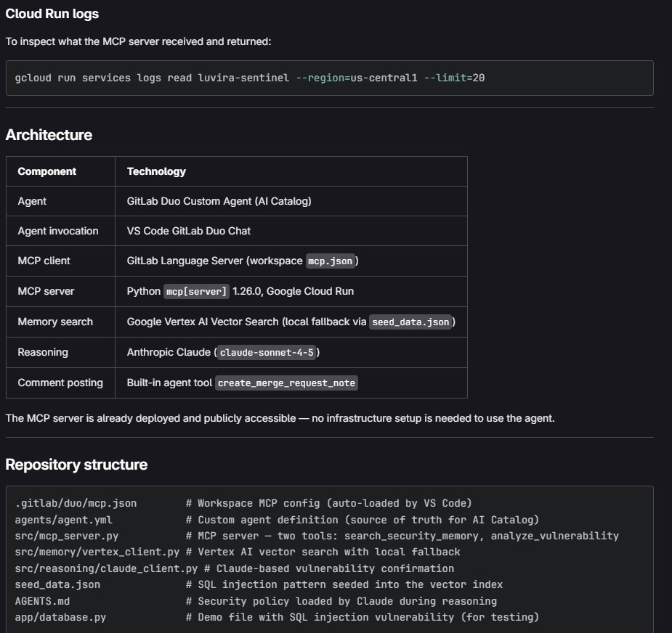Image resolution: width=672 pixels, height=633 pixels.
Task: Click the claude-sonnet-4-5 code tag
Action: tap(267, 352)
